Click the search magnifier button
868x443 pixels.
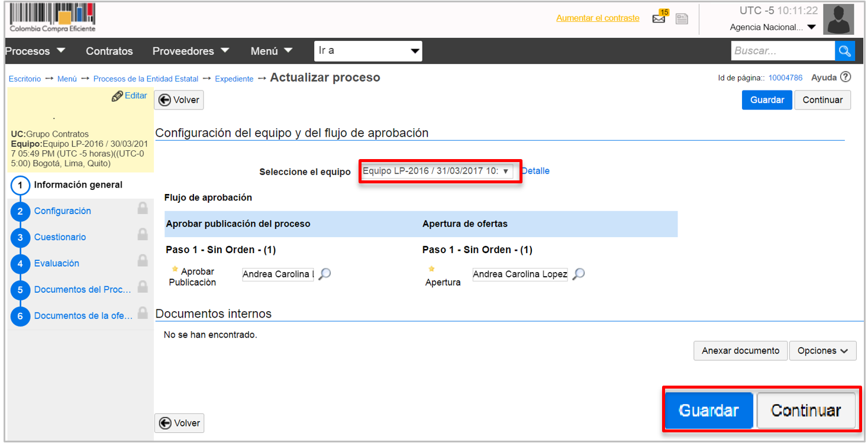[x=845, y=51]
